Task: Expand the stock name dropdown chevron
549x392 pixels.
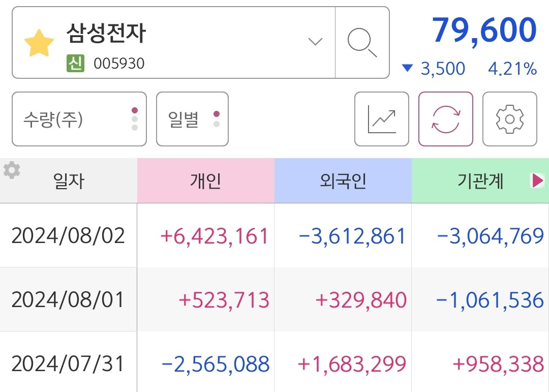Action: coord(315,42)
